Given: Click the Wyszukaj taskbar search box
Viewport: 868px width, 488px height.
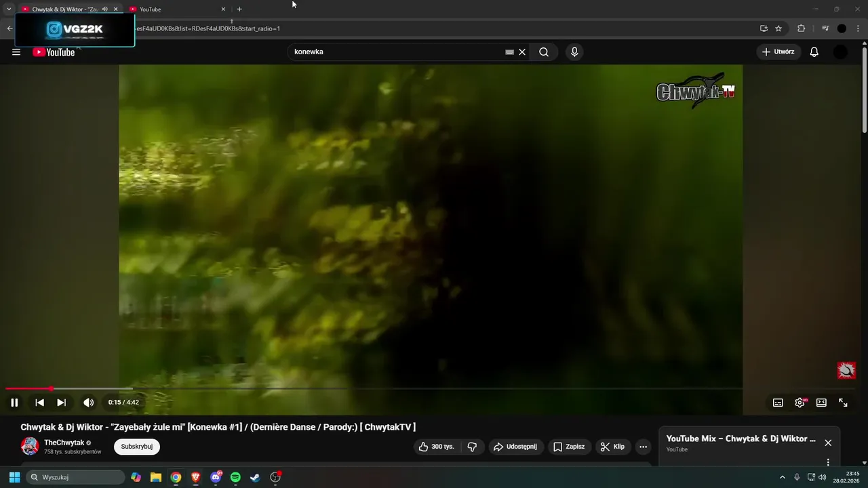Looking at the screenshot, I should (75, 477).
